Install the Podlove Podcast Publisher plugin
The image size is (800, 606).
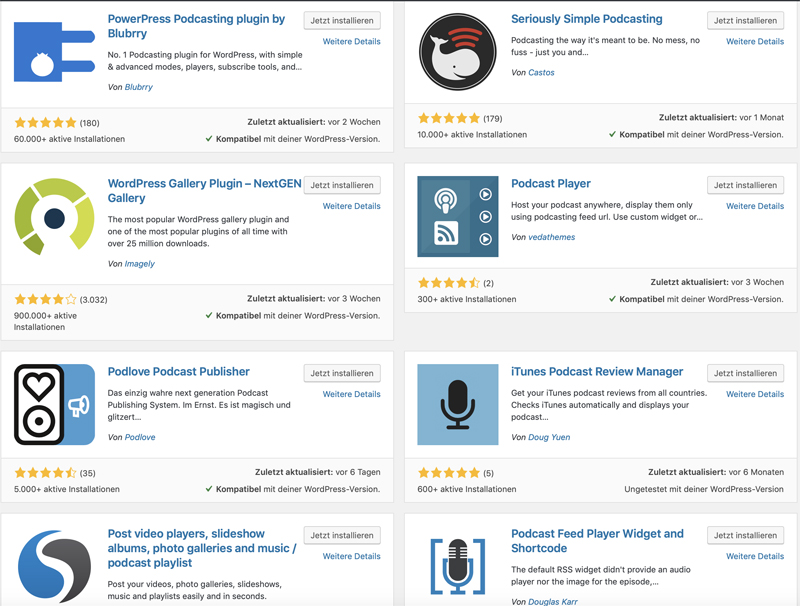342,373
